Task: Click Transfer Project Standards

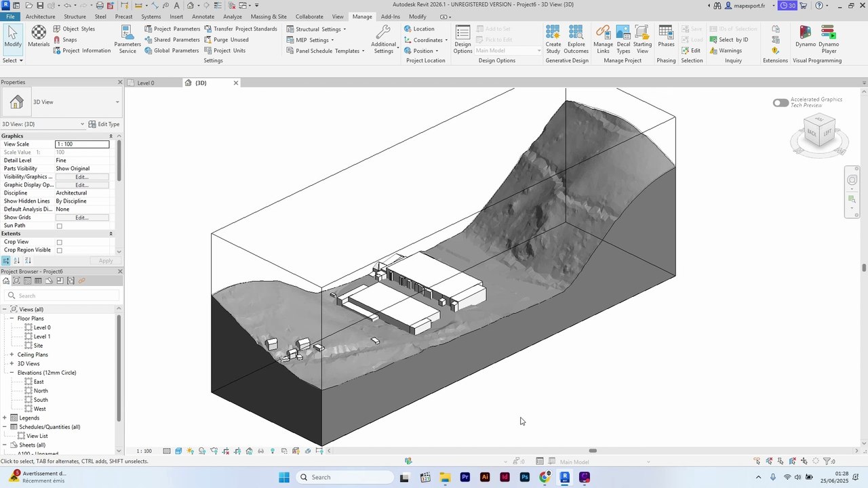Action: click(240, 29)
